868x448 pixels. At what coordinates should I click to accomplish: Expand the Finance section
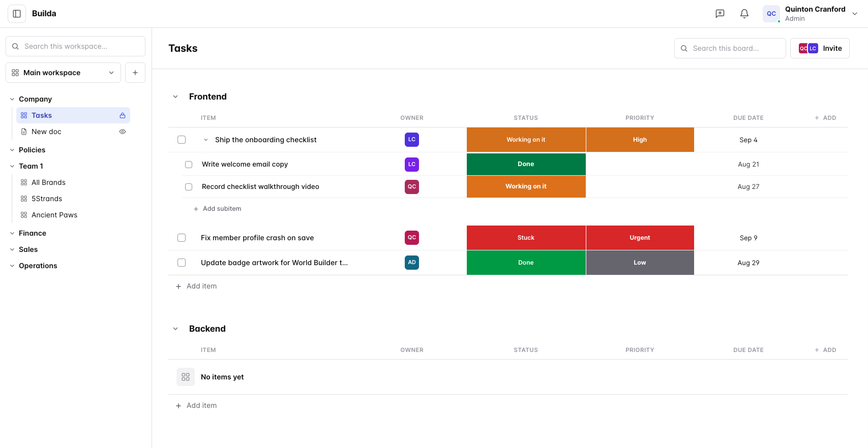[12, 233]
